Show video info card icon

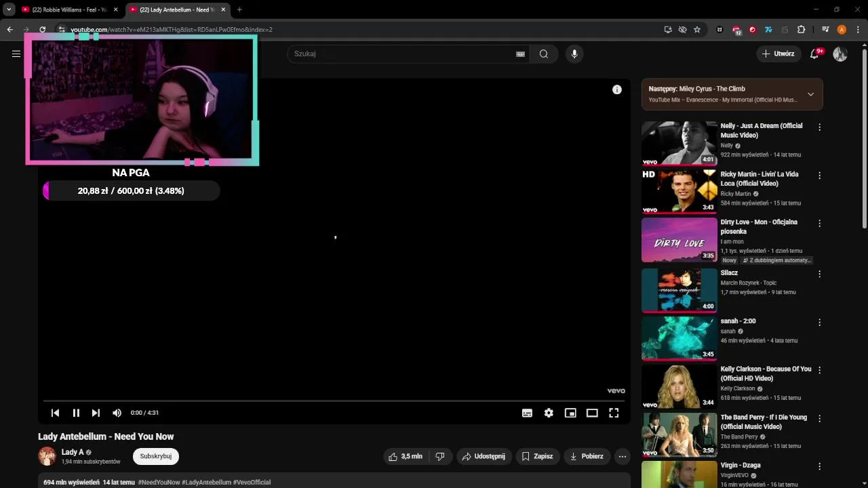(x=617, y=89)
